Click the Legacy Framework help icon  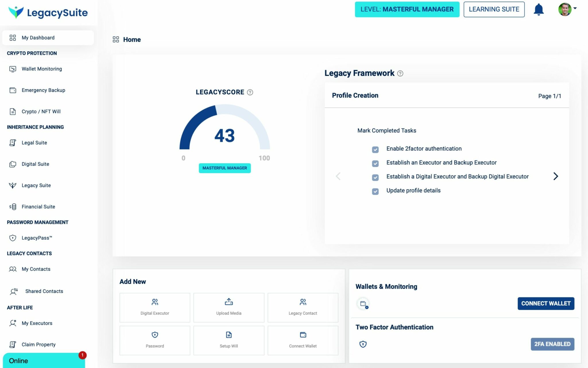[x=400, y=73]
